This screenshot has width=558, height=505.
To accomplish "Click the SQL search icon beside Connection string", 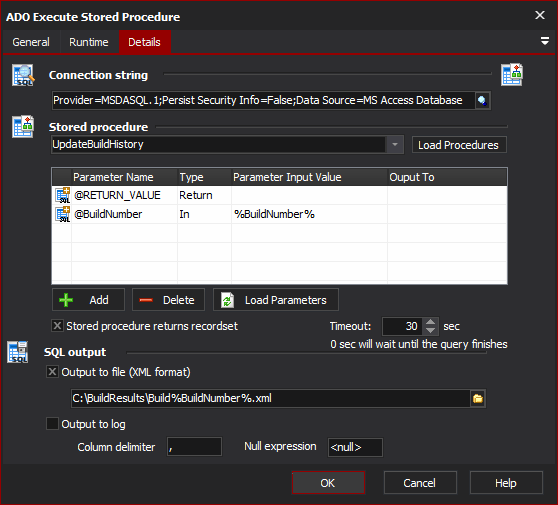I will pos(23,75).
